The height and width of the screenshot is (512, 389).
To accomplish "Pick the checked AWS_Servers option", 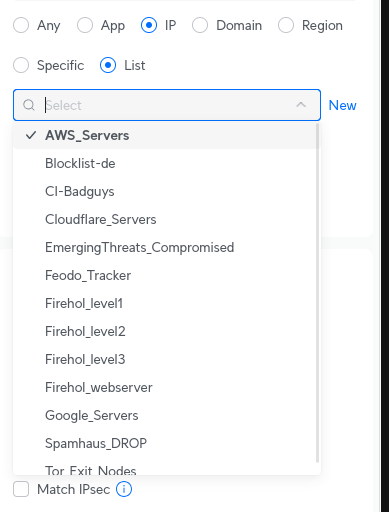I will point(165,135).
